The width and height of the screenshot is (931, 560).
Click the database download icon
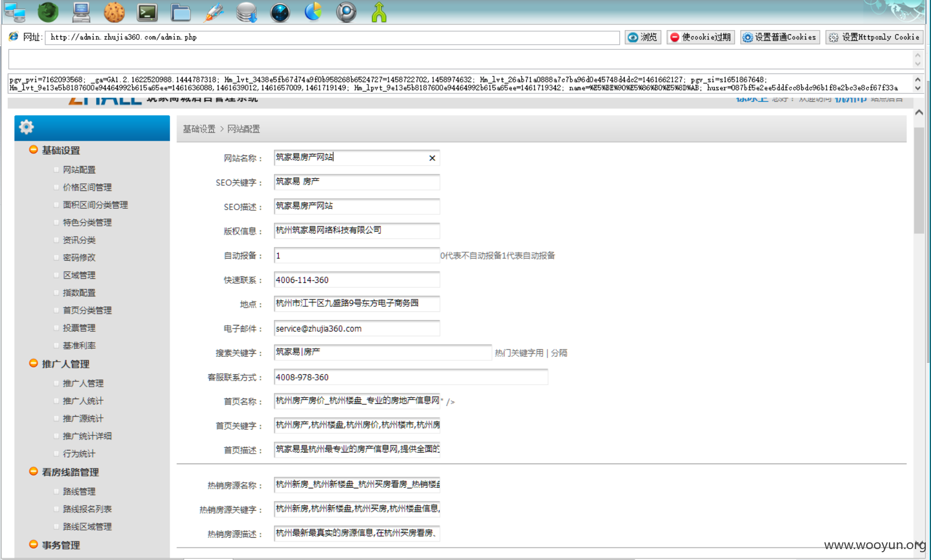247,12
